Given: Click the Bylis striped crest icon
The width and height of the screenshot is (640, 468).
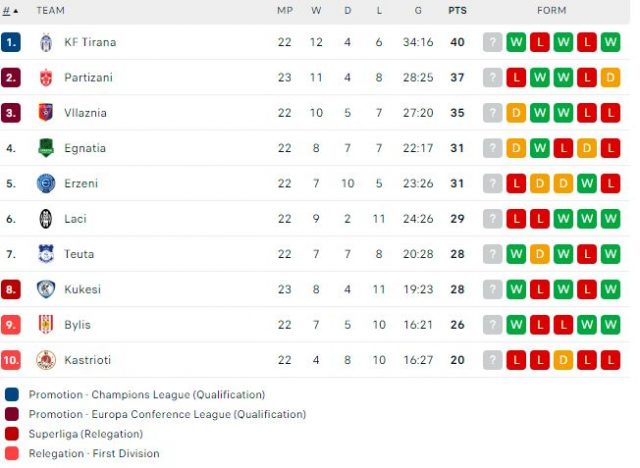Looking at the screenshot, I should click(46, 325).
